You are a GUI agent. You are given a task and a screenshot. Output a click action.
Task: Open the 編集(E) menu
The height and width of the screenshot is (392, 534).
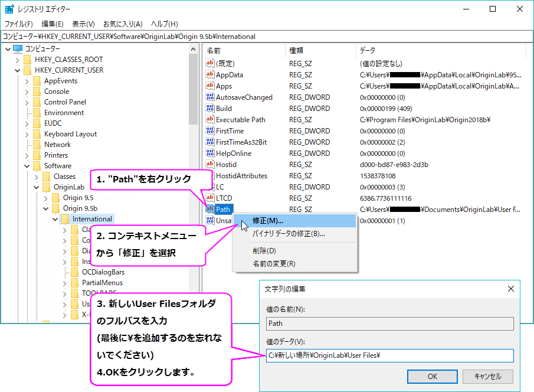pos(53,24)
